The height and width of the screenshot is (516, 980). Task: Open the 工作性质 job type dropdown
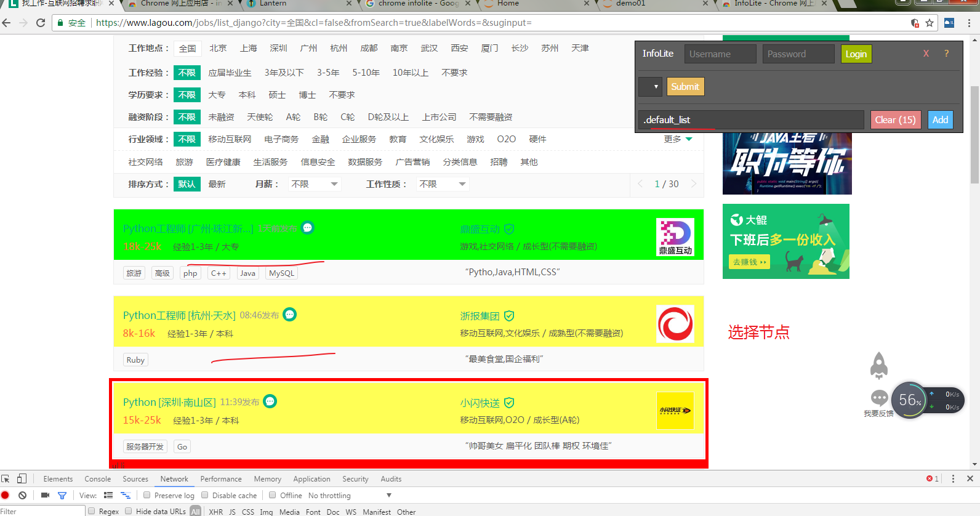tap(443, 184)
